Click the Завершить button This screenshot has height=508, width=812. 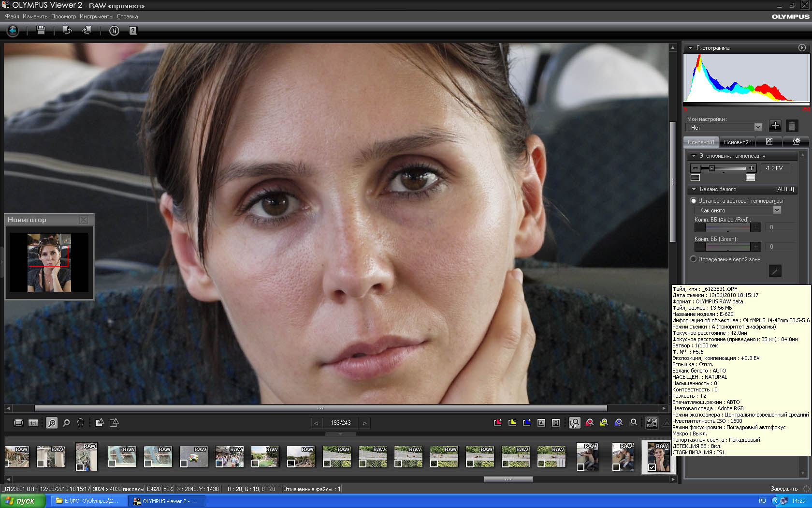pos(784,489)
